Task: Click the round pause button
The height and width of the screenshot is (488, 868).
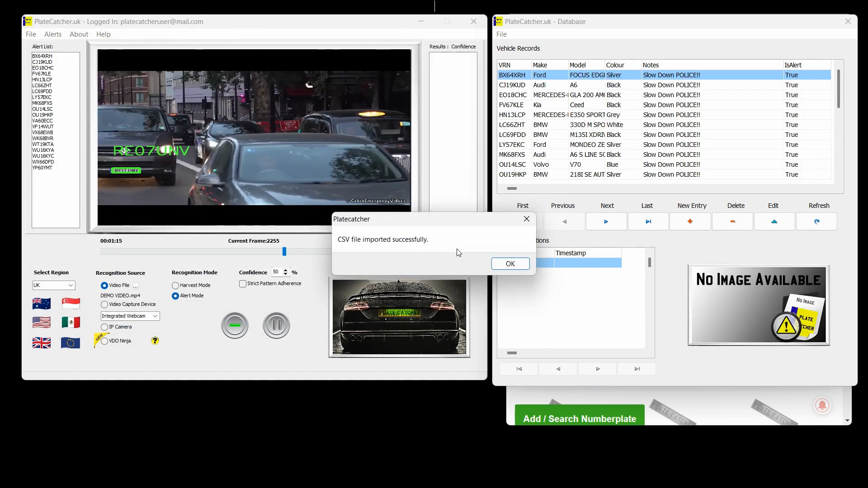Action: pos(276,325)
